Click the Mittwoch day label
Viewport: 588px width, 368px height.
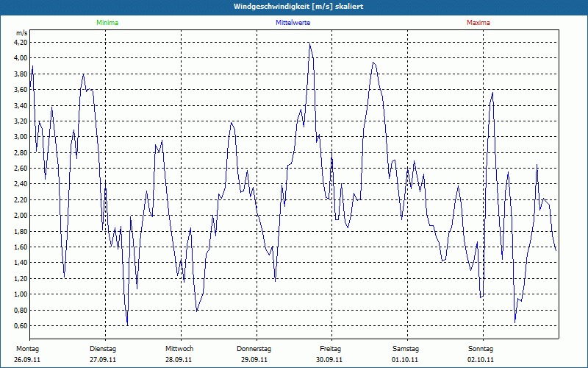[179, 349]
